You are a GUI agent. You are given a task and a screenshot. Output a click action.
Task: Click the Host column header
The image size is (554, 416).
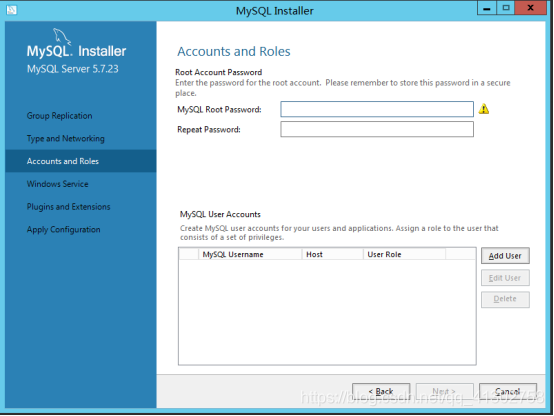coord(332,254)
